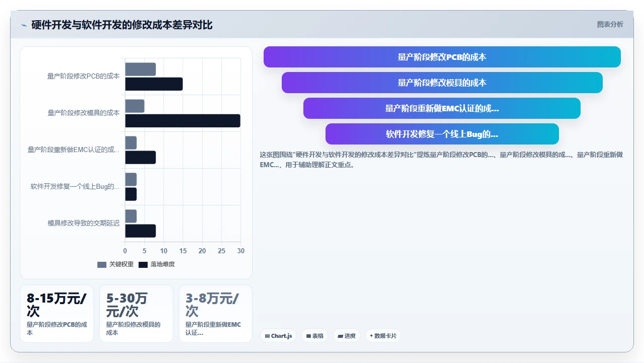Click the x-axis tick value 30
The image size is (644, 363).
(241, 251)
